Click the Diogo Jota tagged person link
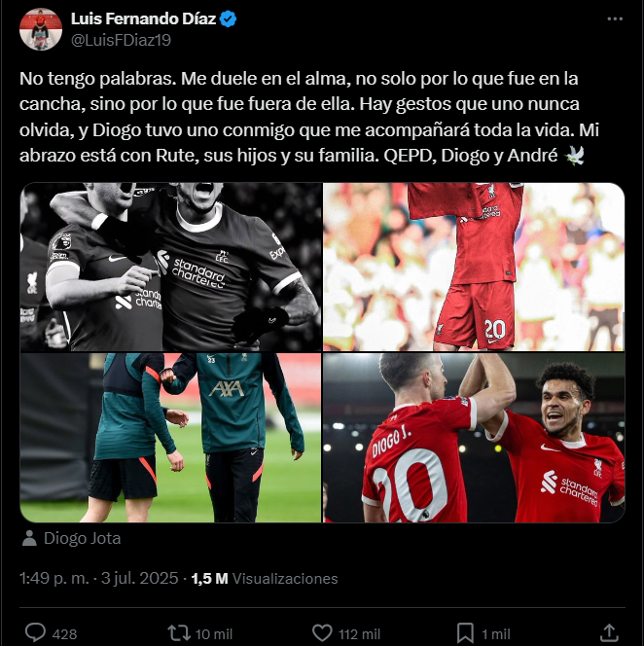 click(82, 538)
